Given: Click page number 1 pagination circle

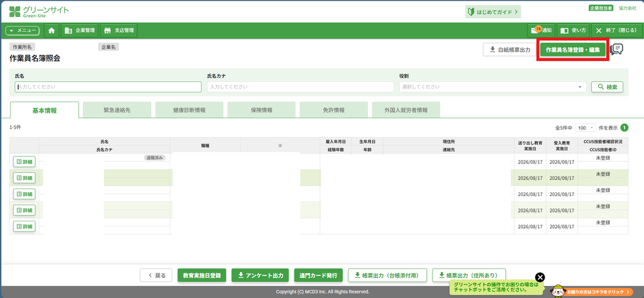Looking at the screenshot, I should [625, 128].
